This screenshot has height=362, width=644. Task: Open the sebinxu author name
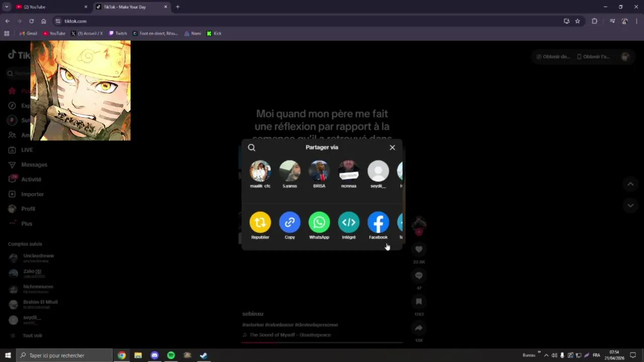pyautogui.click(x=253, y=314)
